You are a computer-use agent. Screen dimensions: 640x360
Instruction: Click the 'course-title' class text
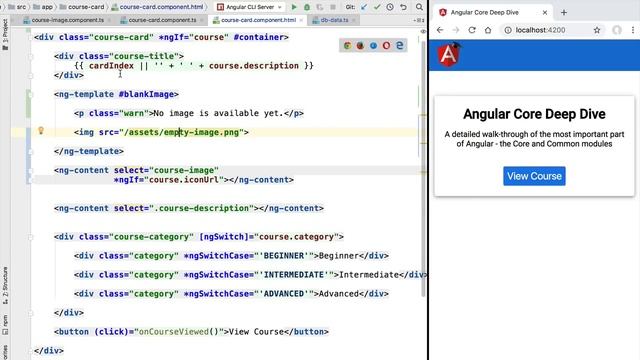tap(144, 56)
